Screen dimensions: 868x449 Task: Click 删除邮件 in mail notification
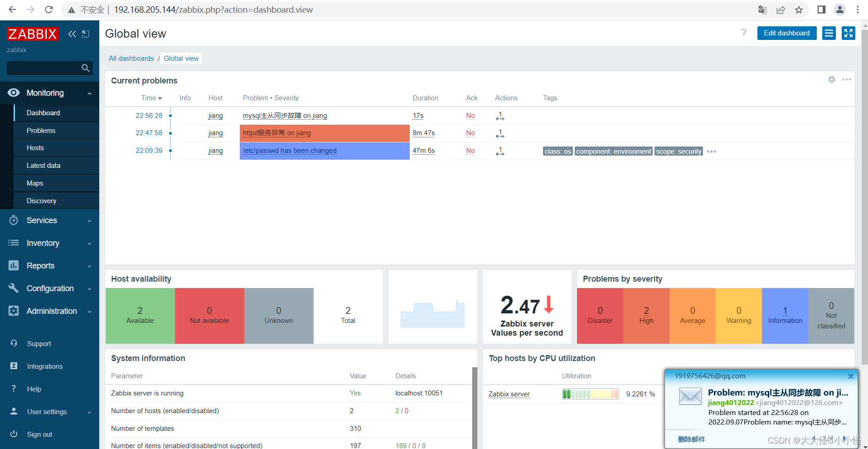click(691, 439)
